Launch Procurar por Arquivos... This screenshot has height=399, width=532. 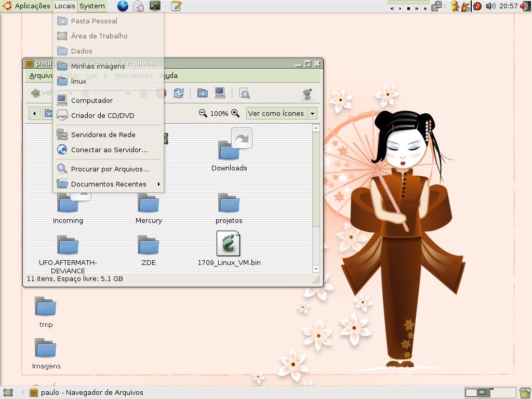click(109, 169)
